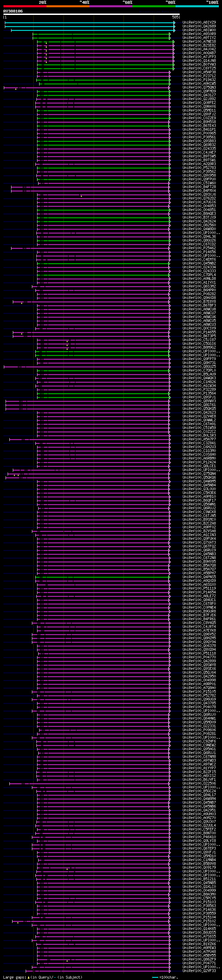The width and height of the screenshot is (222, 980).
Task: Click the UniRef100_Q9XFJ1 hit label
Action: pos(199,852)
